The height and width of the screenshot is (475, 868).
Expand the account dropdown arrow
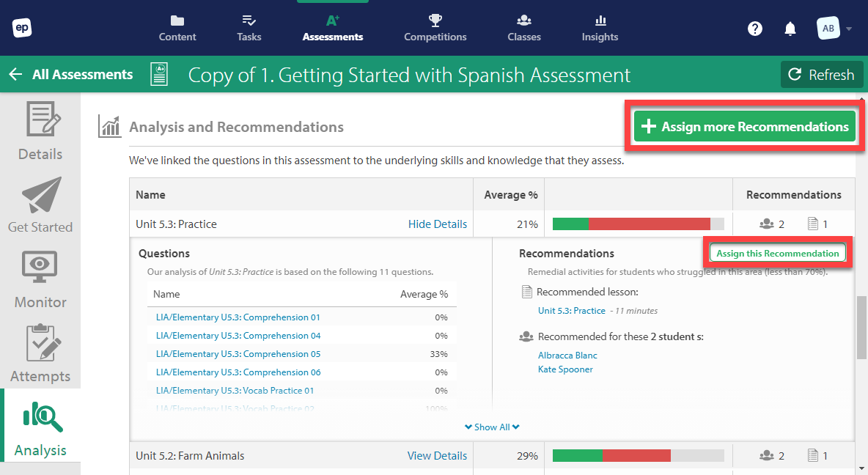849,29
